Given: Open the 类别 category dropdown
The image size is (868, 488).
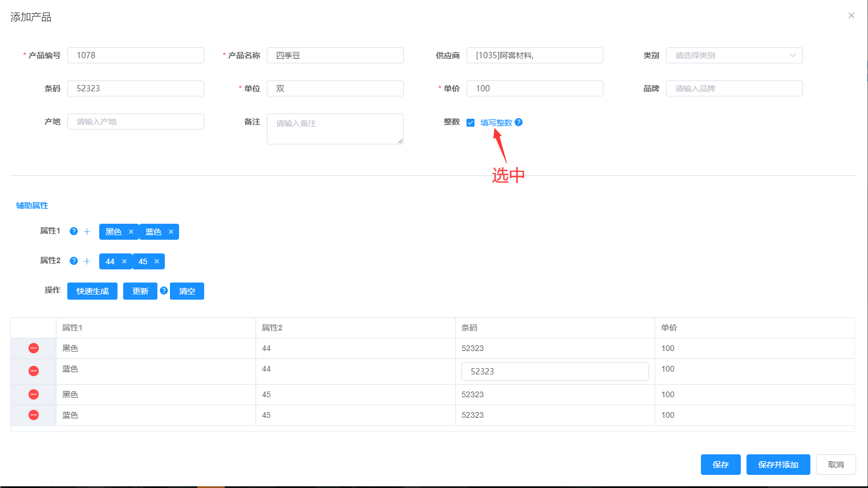Looking at the screenshot, I should point(734,55).
